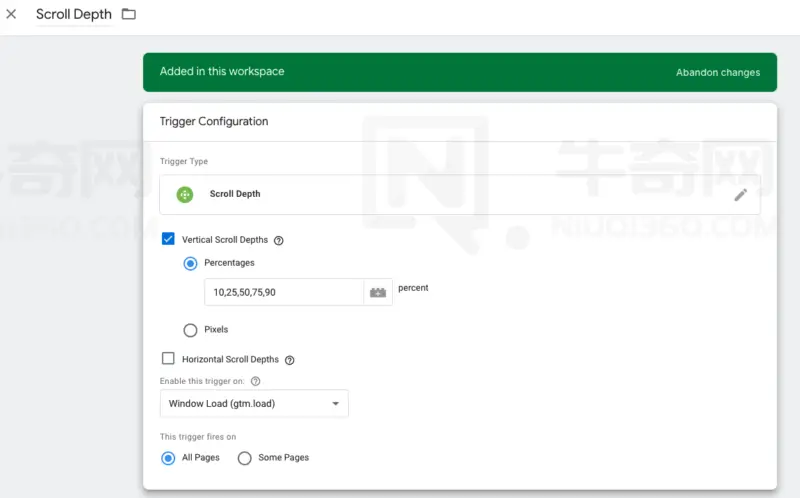800x498 pixels.
Task: Click the 'Trigger Type' label
Action: 184,161
